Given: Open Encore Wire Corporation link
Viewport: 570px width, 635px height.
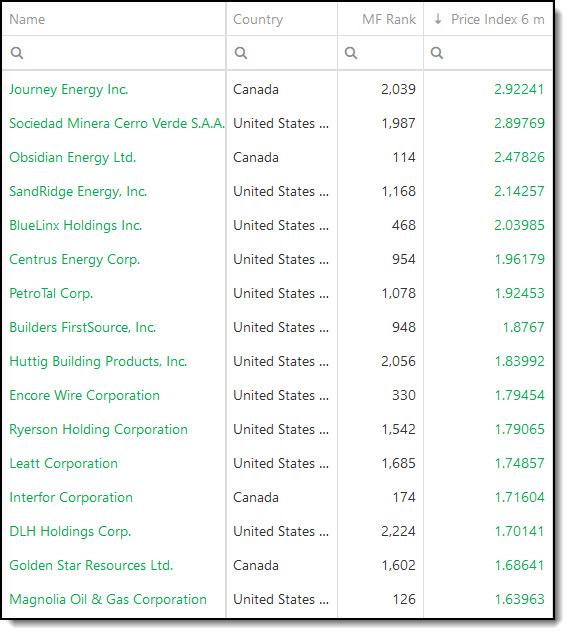Looking at the screenshot, I should click(x=84, y=396).
